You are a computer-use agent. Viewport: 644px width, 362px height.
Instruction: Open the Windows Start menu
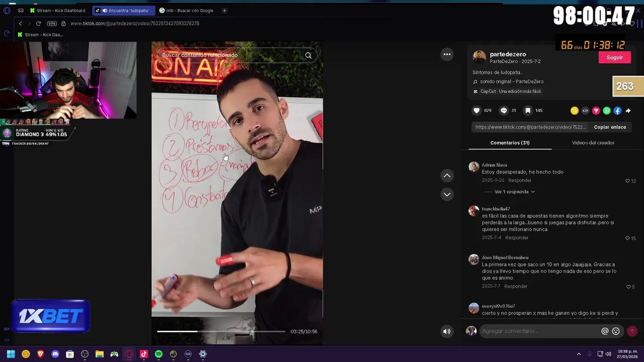[x=11, y=354]
